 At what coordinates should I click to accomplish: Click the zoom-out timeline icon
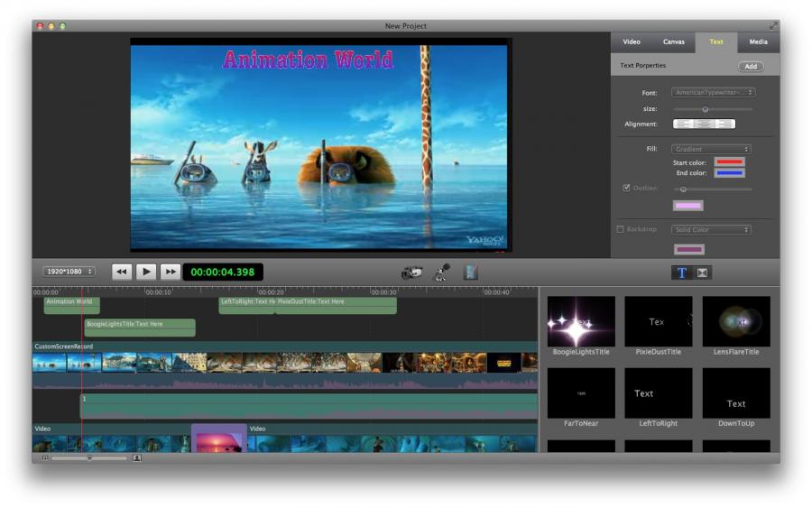[45, 457]
